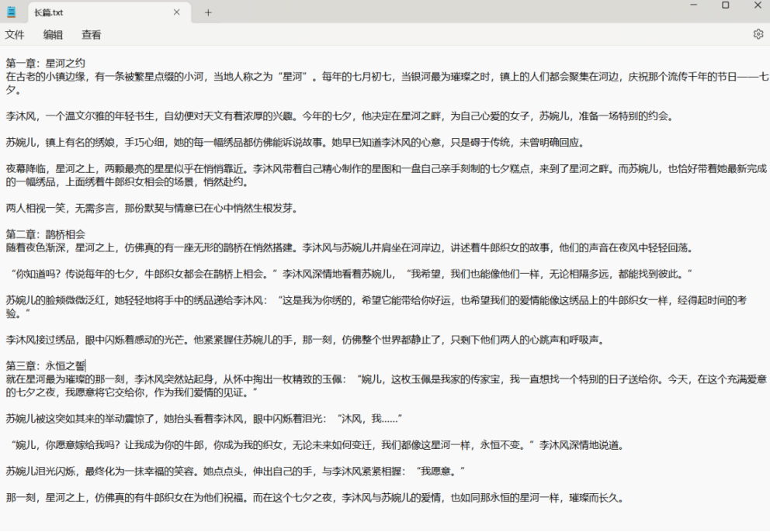770x532 pixels.
Task: Close the 长篇.txt tab
Action: click(177, 12)
